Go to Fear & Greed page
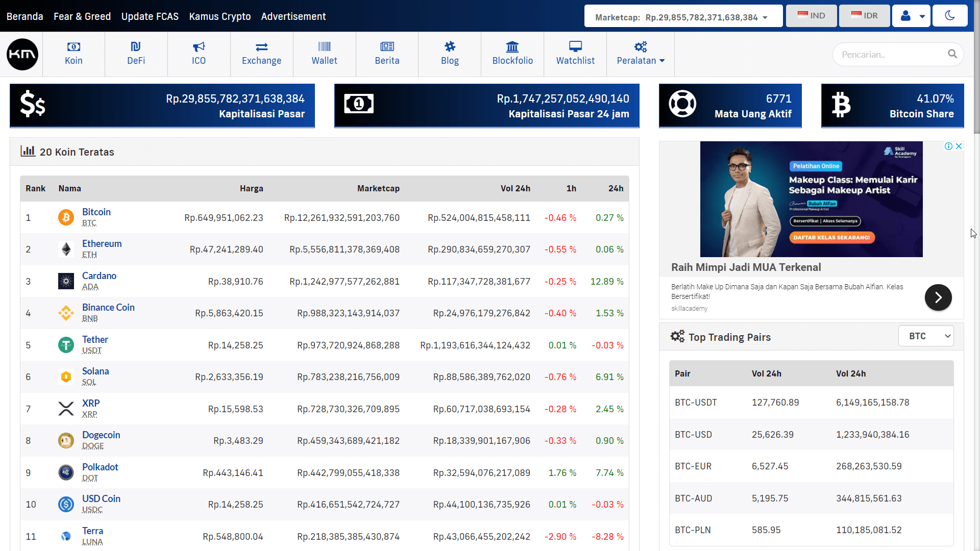The height and width of the screenshot is (551, 980). click(82, 16)
